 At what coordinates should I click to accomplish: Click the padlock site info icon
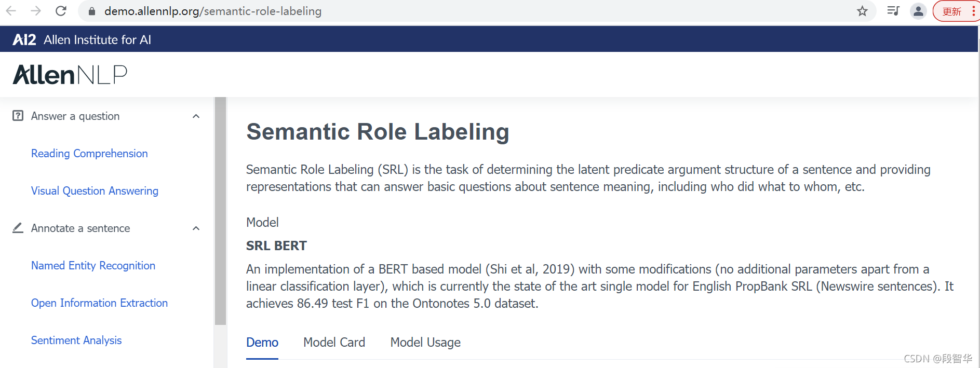(x=92, y=11)
